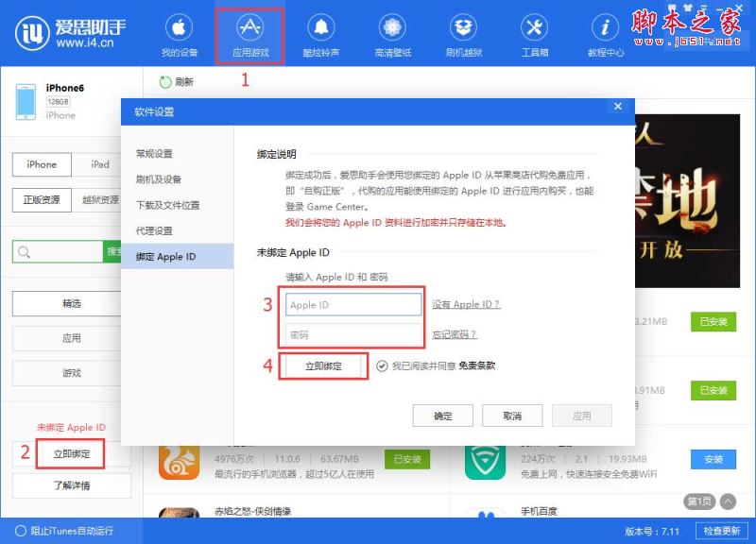Select 绑定 Apple ID settings tab
The width and height of the screenshot is (756, 544).
(x=177, y=257)
